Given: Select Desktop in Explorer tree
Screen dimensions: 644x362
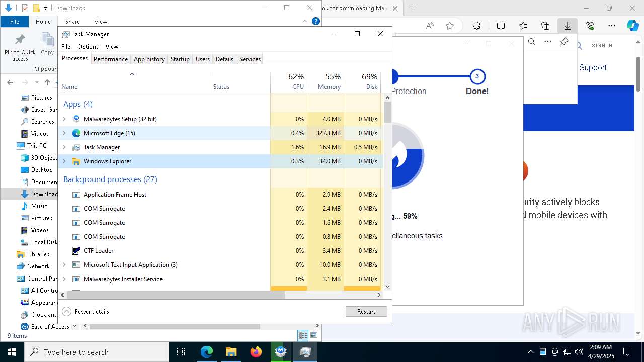Looking at the screenshot, I should (42, 170).
